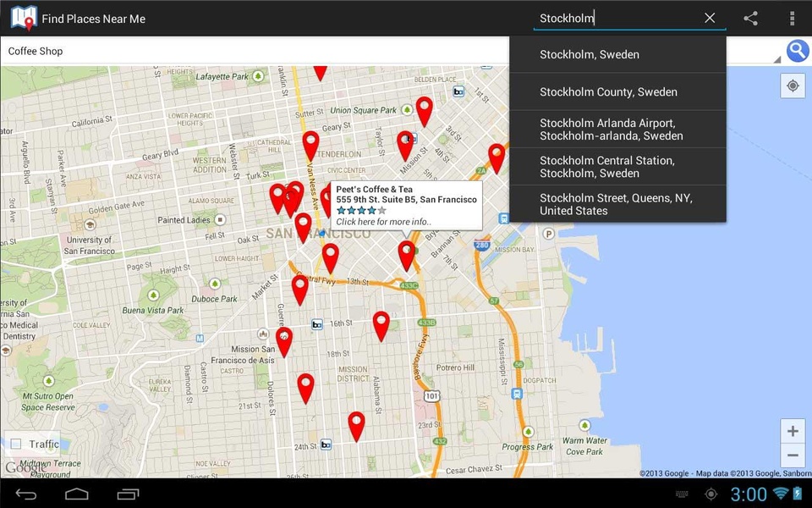Viewport: 812px width, 508px height.
Task: Tap the Find Places Near Me title
Action: (94, 19)
